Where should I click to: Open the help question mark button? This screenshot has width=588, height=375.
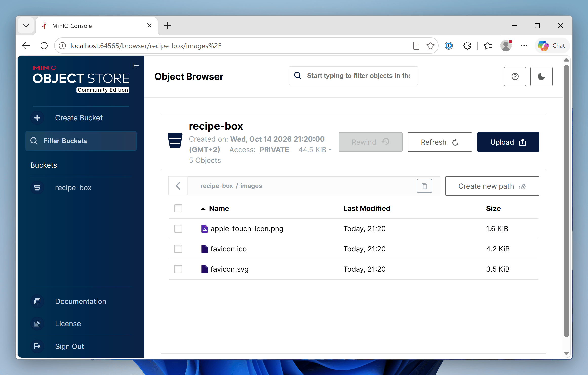[515, 76]
